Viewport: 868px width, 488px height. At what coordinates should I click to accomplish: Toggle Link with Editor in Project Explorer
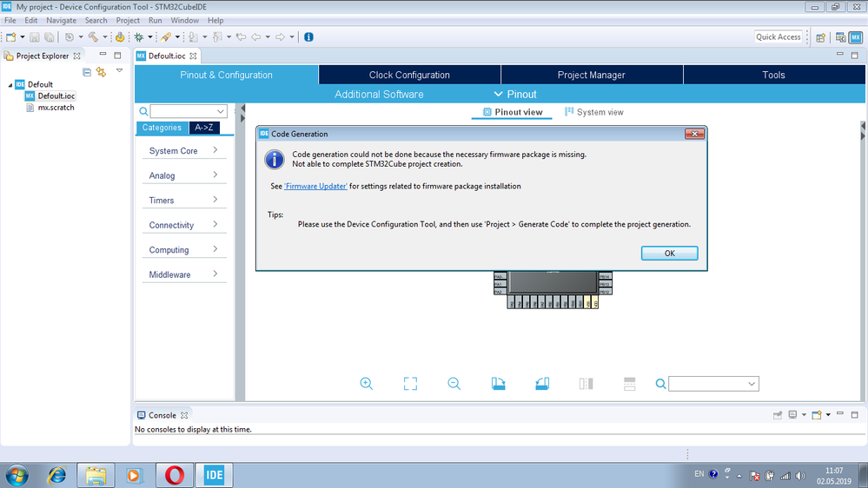pos(101,72)
